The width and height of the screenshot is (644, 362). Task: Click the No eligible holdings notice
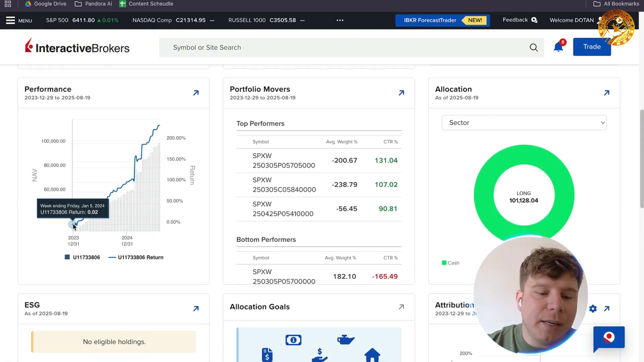coord(114,342)
